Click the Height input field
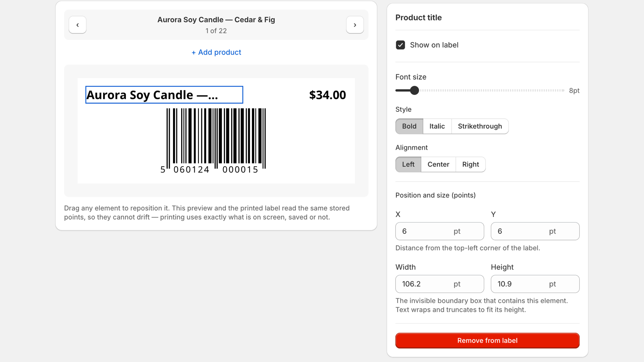This screenshot has height=362, width=644. point(535,284)
